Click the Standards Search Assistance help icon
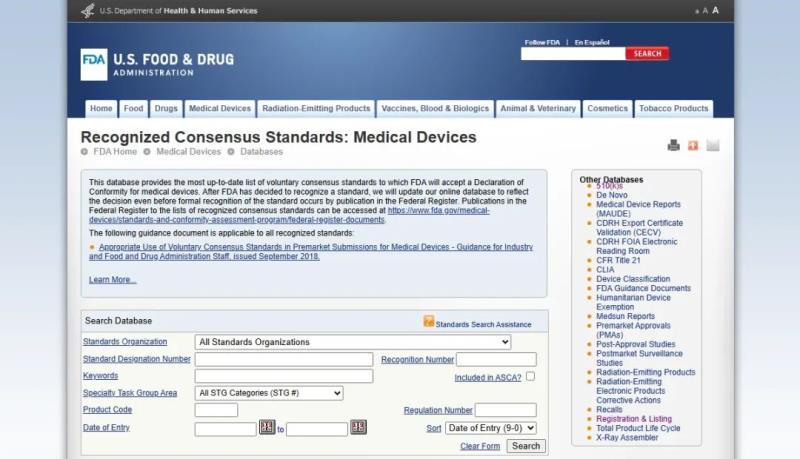Image resolution: width=800 pixels, height=459 pixels. (x=429, y=322)
